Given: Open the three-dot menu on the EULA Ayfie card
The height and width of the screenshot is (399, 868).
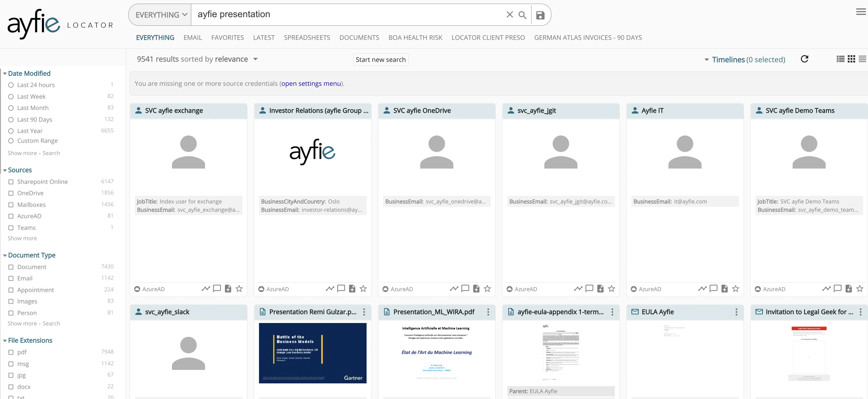Looking at the screenshot, I should pyautogui.click(x=736, y=312).
